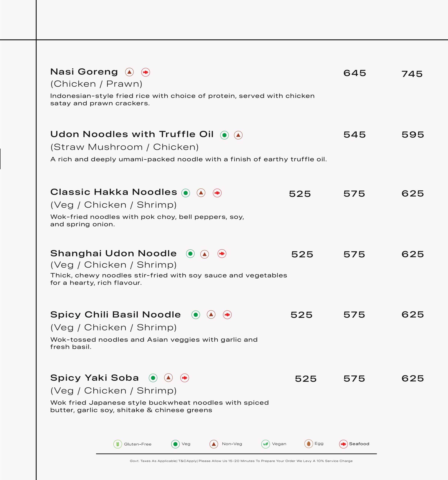Click the Seafood fish icon in the legend

[x=343, y=444]
